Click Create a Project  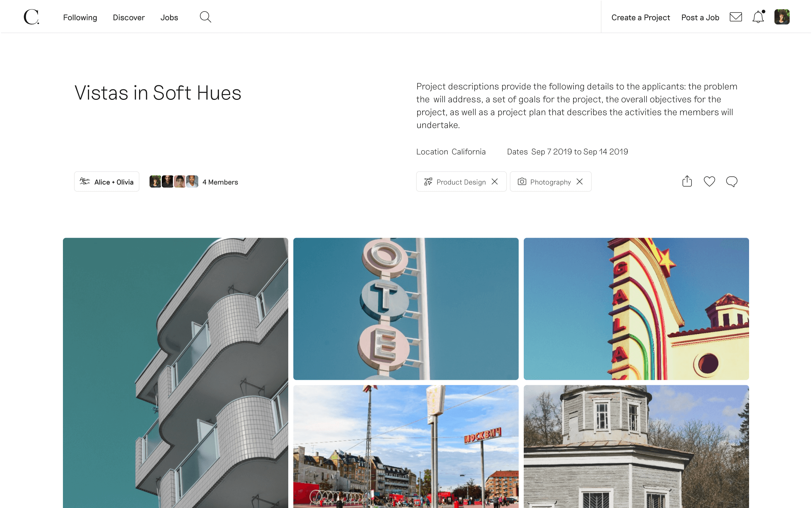click(640, 18)
